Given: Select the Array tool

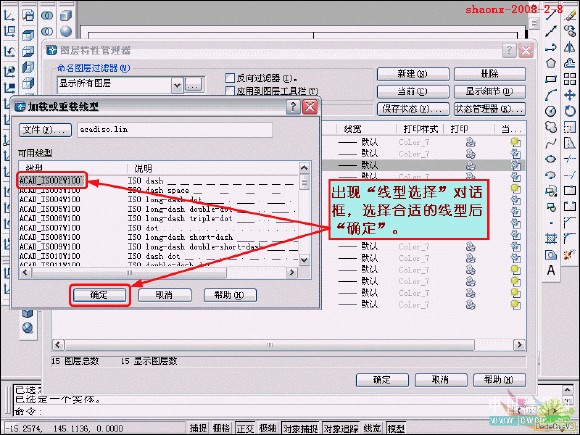Looking at the screenshot, I should pos(570,79).
